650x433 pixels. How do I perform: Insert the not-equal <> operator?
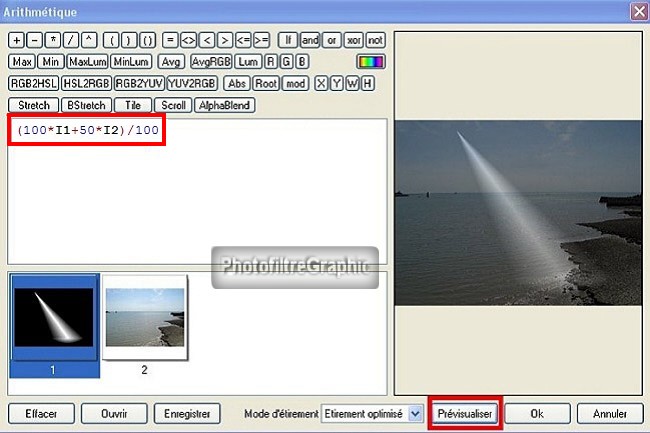tap(189, 41)
